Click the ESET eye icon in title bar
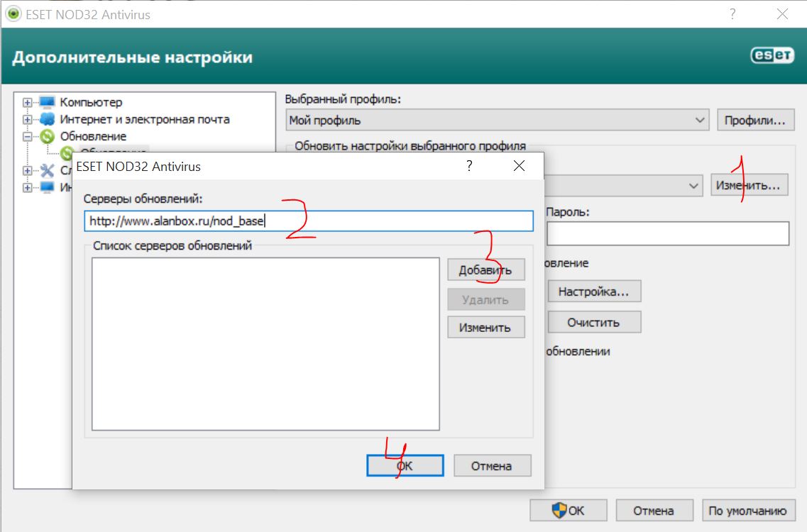The width and height of the screenshot is (807, 532). click(13, 14)
